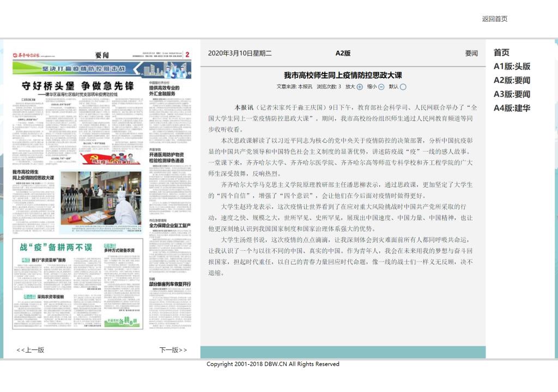Image resolution: width=558 pixels, height=392 pixels.
Task: Go to next page via 下一版>>
Action: point(173,350)
